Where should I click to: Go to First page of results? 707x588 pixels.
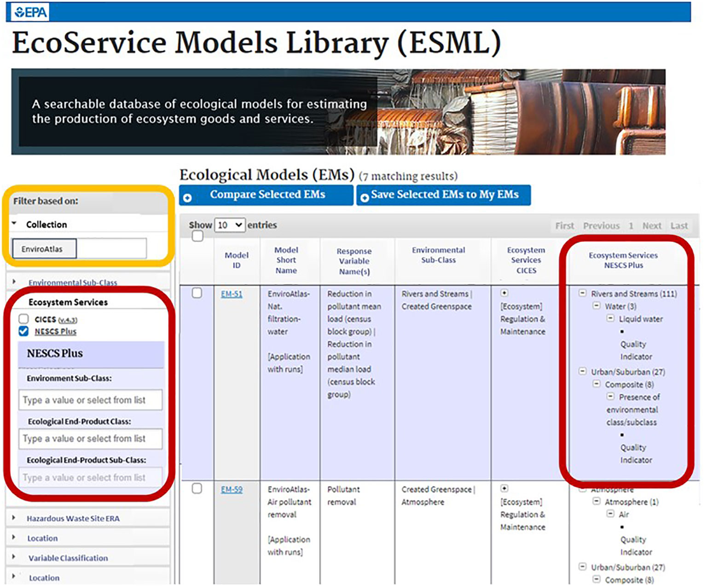564,225
